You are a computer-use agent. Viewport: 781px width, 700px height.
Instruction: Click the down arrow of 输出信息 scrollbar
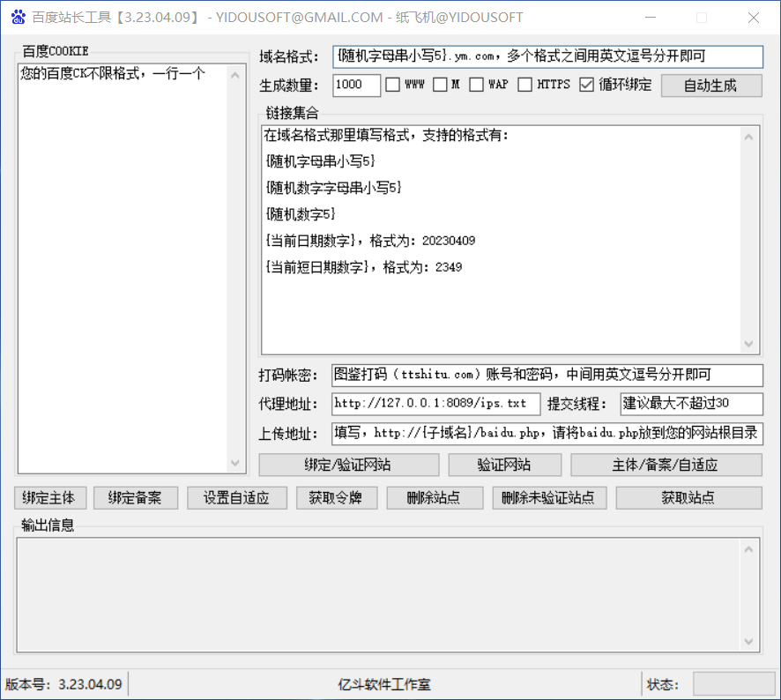click(x=748, y=642)
